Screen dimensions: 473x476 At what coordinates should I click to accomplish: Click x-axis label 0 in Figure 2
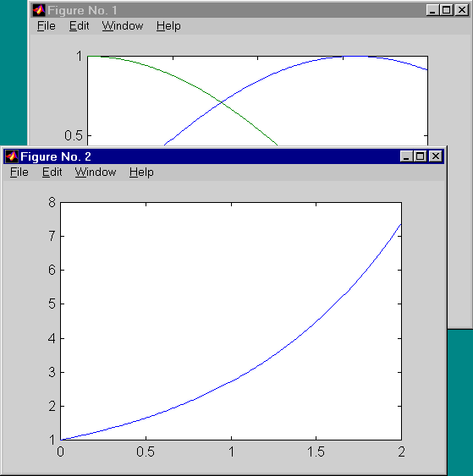pos(60,452)
